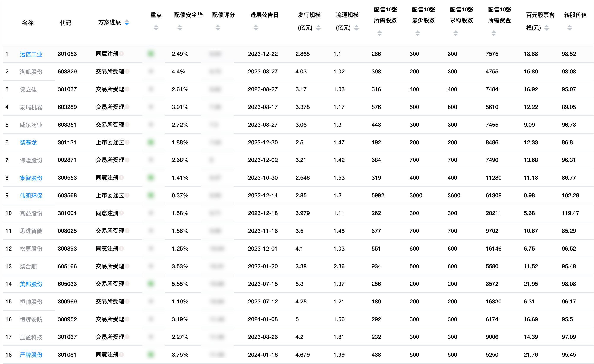594x364 pixels.
Task: Sort by 进展公告日 column arrows
Action: [256, 28]
